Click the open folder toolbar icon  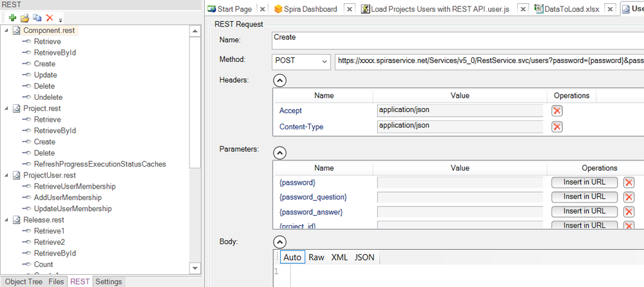[24, 18]
